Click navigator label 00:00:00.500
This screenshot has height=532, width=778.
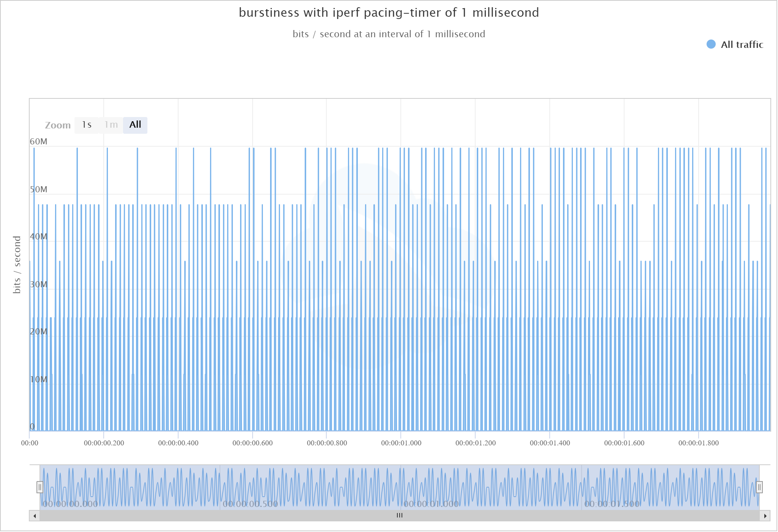[x=250, y=504]
